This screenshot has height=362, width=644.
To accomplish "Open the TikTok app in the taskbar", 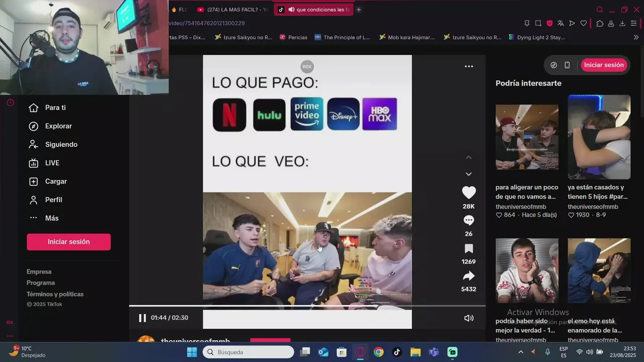I will tap(397, 352).
